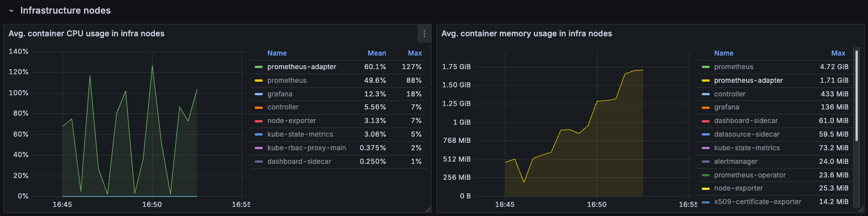Open the Avg. container CPU usage panel title

pyautogui.click(x=86, y=33)
